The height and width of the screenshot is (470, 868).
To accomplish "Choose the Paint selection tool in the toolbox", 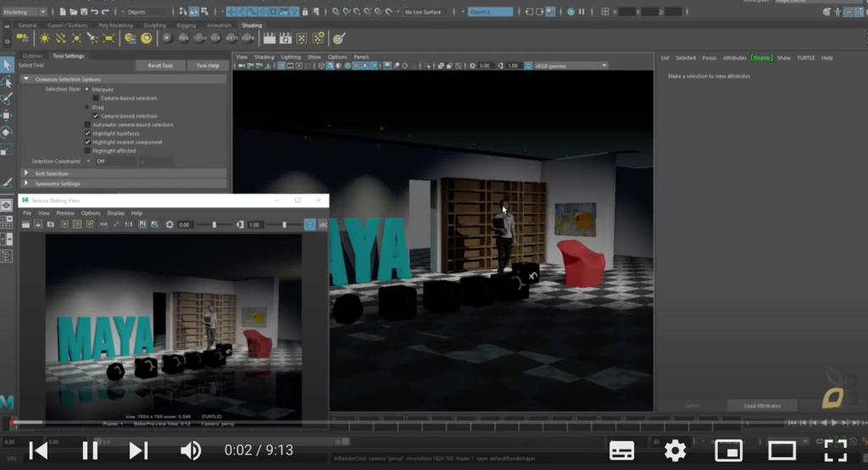I will coord(7,98).
